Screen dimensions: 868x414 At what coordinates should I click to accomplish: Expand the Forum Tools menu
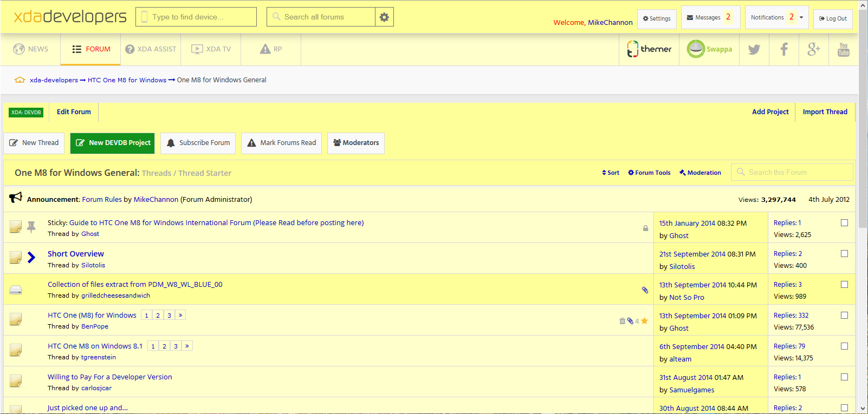[649, 173]
